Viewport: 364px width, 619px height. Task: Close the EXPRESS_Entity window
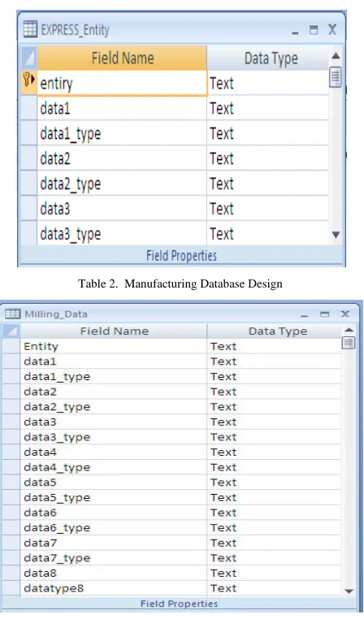tap(332, 29)
